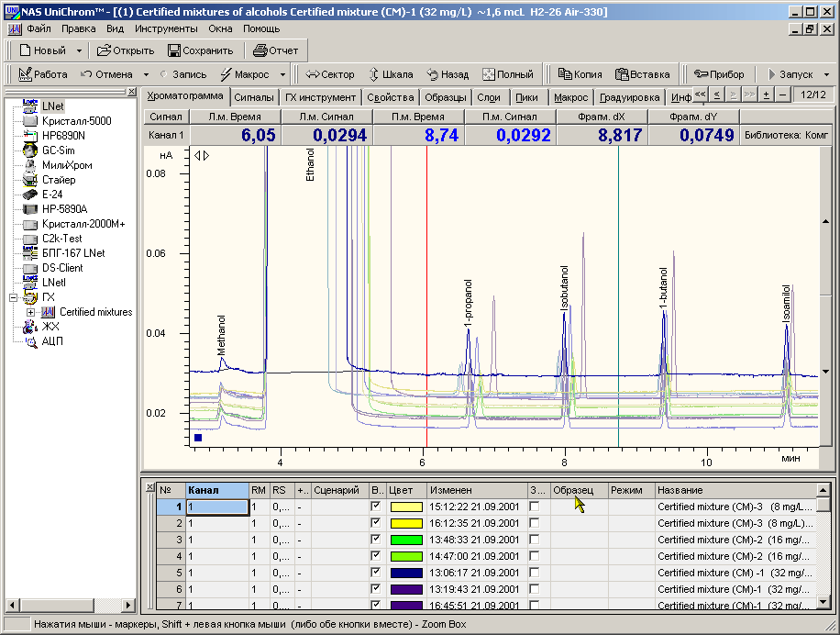
Task: Open the dropdown arrow next to Запуск
Action: click(826, 74)
